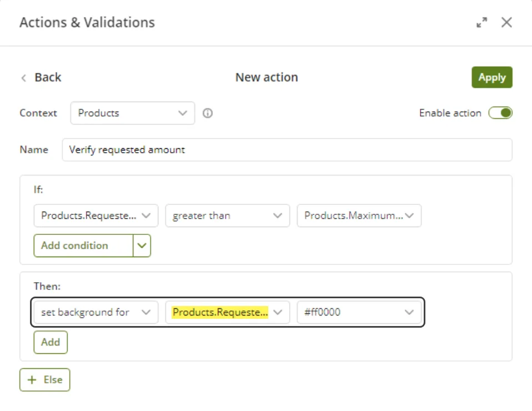The height and width of the screenshot is (411, 532).
Task: Open the #ff0000 color dropdown
Action: [359, 312]
